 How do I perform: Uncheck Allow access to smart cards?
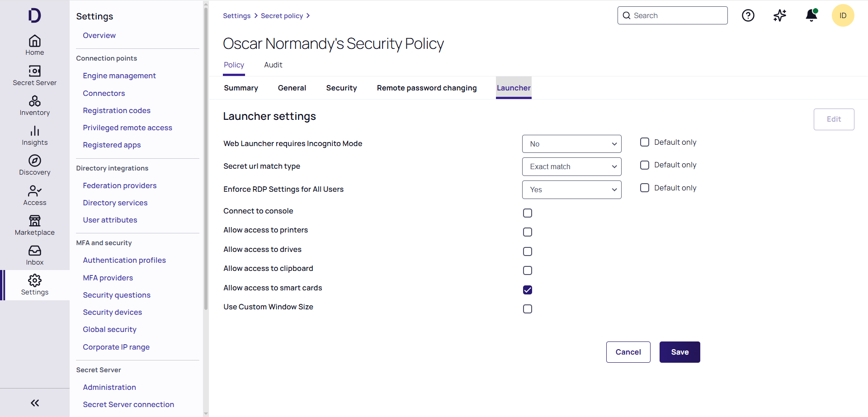pos(528,290)
